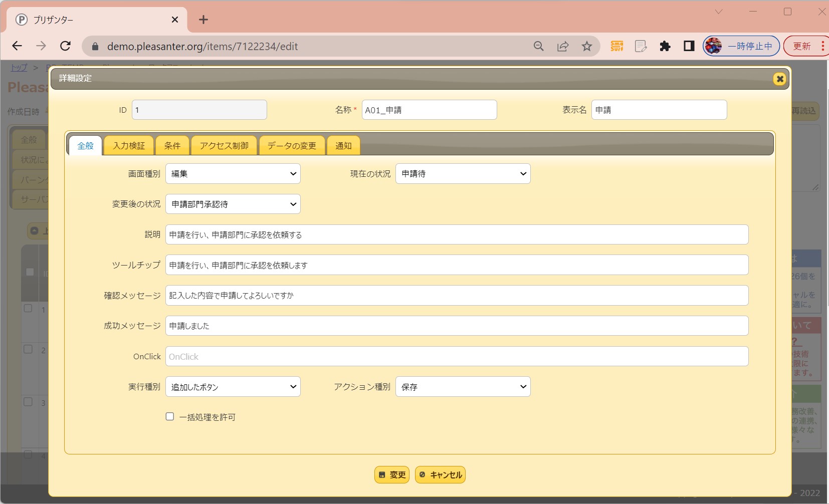Open the 変更後の状況 dropdown
The width and height of the screenshot is (829, 504).
pyautogui.click(x=233, y=204)
